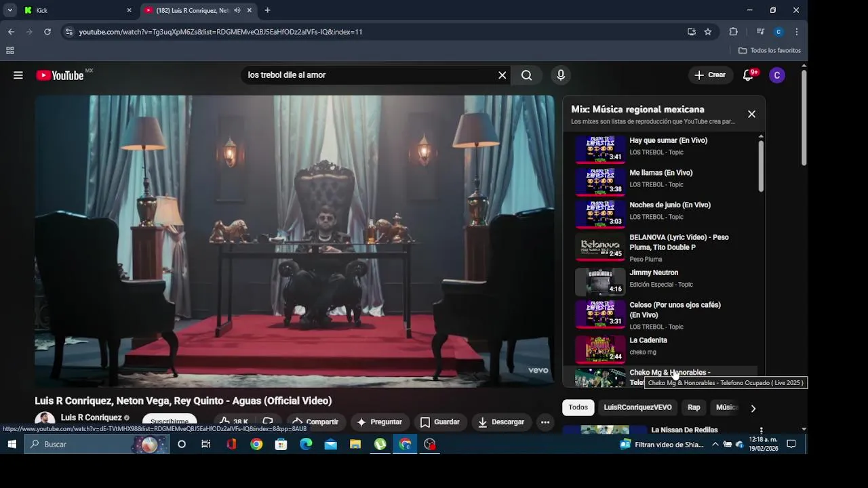The height and width of the screenshot is (488, 868).
Task: Click the address bar URL
Action: coord(220,32)
